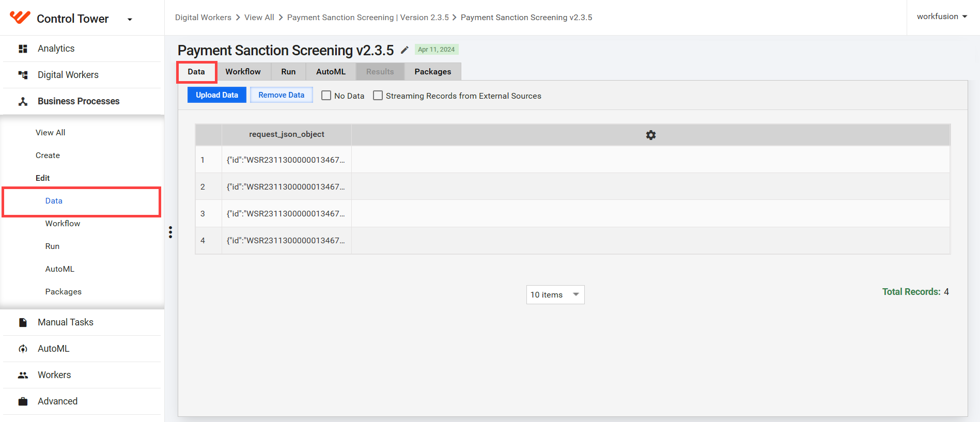Click the request_json_object cell in row 2

click(x=287, y=186)
